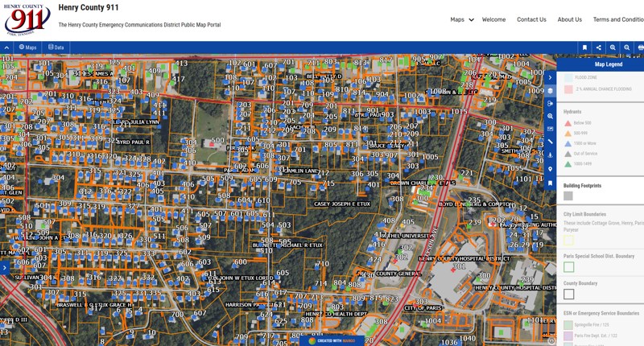Collapse the Map Legend panel with the right chevron
This screenshot has width=644, height=346.
point(550,77)
